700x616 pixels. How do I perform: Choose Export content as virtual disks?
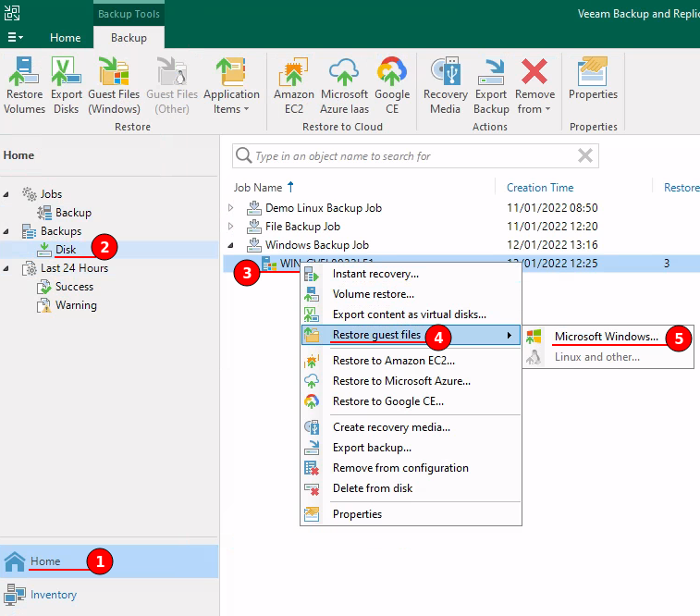[x=411, y=314]
